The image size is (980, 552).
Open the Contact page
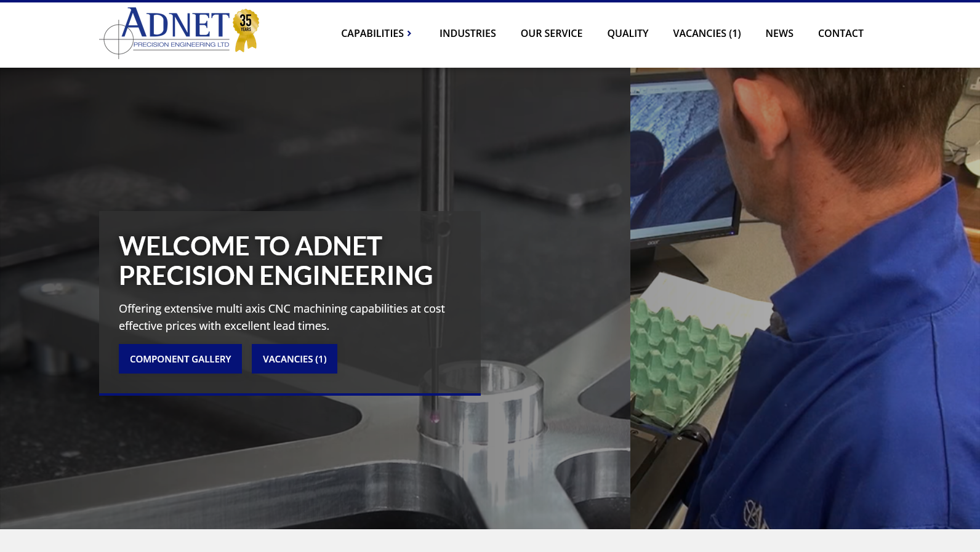840,33
